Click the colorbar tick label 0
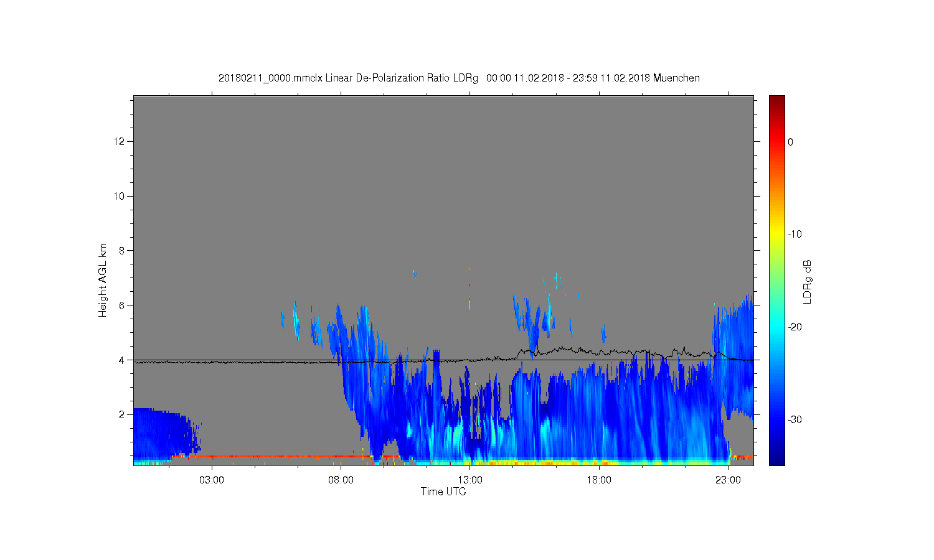Screen dimensions: 934x560 click(791, 142)
